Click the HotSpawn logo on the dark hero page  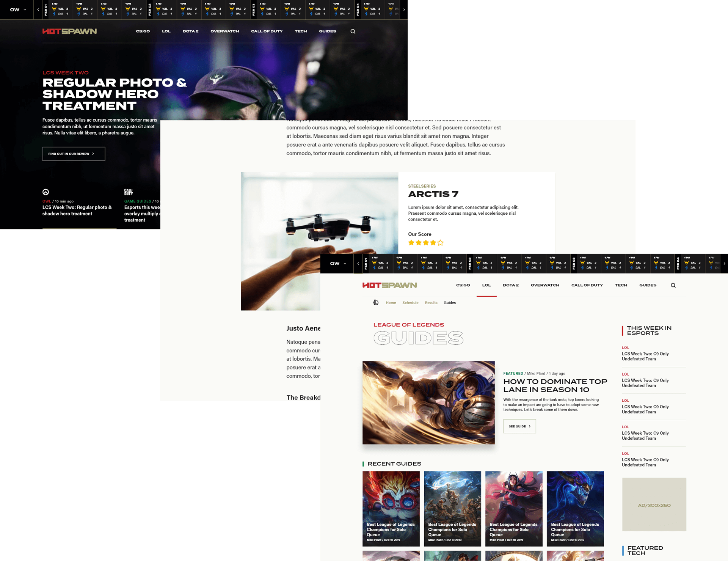[69, 31]
